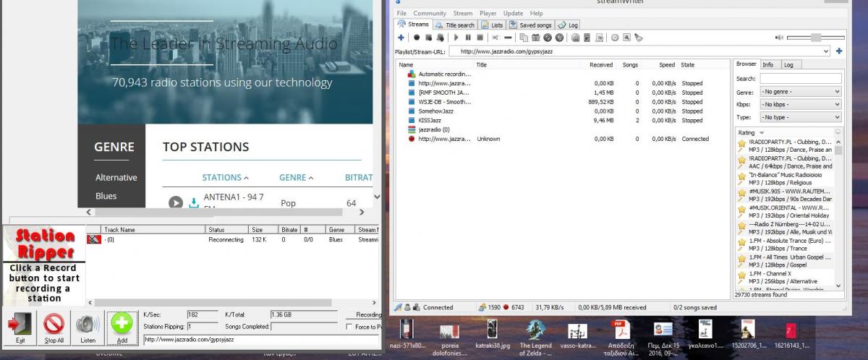Click the square stop playback toolbar icon
The height and width of the screenshot is (360, 868).
479,38
